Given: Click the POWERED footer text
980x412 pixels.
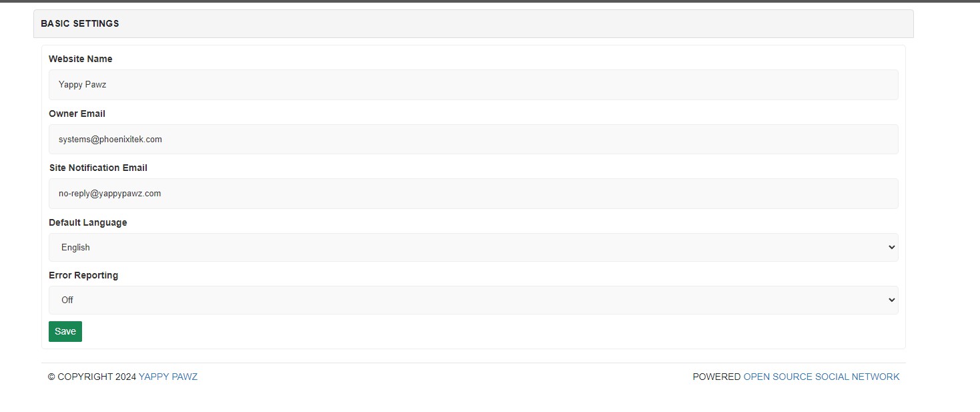Looking at the screenshot, I should click(716, 377).
